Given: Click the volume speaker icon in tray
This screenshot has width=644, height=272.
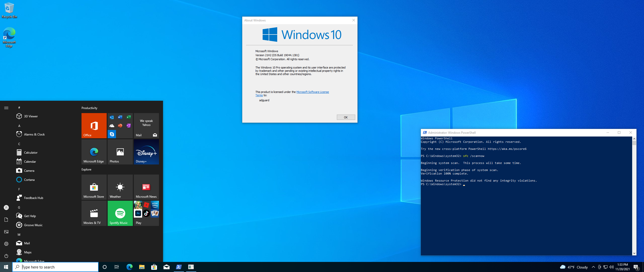Looking at the screenshot, I should 612,267.
